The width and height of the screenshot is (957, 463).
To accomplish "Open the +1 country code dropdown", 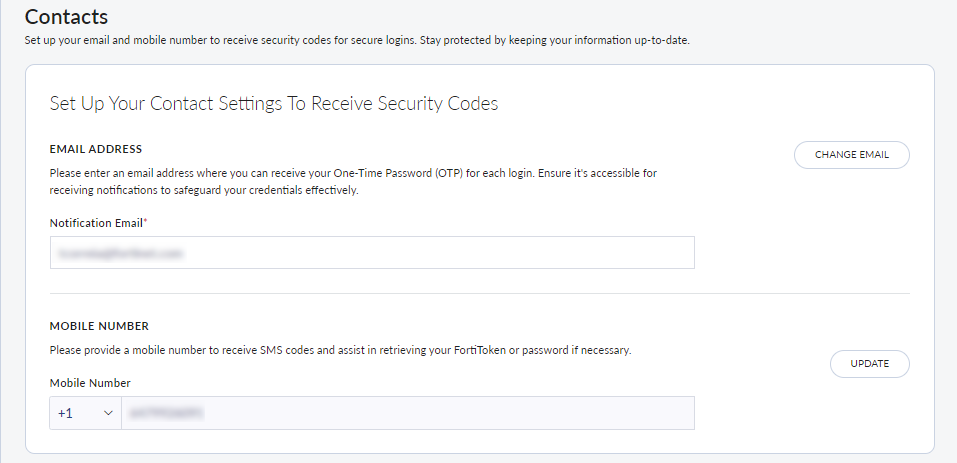I will (85, 413).
